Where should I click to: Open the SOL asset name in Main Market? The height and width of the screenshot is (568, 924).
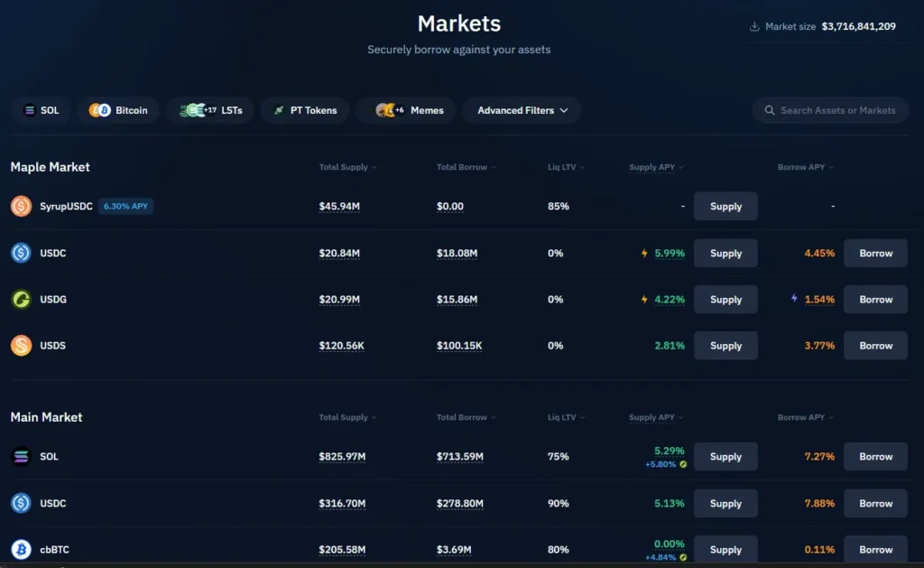point(49,457)
